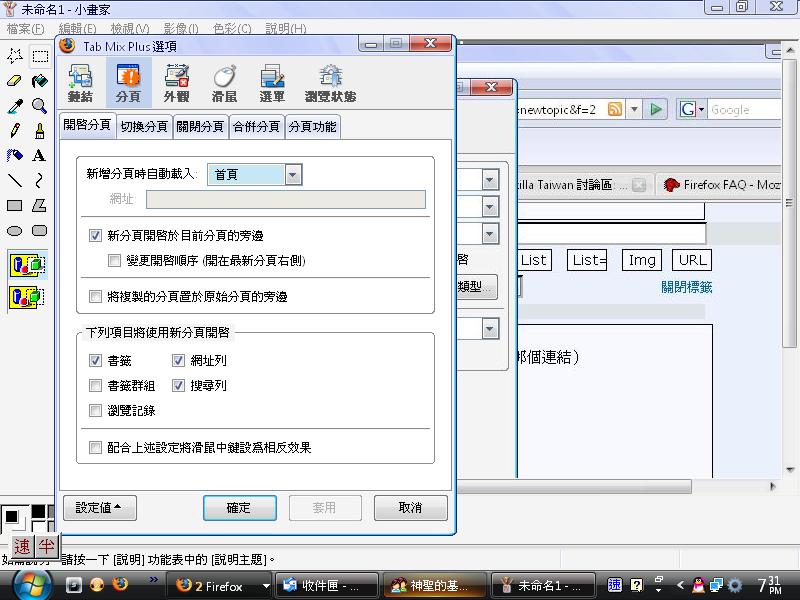Click the 確定 button
The image size is (800, 600).
239,508
